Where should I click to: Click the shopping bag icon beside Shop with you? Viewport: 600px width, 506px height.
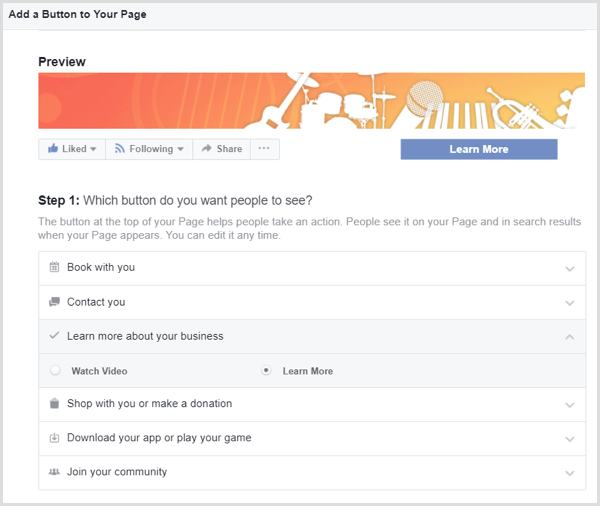[54, 404]
